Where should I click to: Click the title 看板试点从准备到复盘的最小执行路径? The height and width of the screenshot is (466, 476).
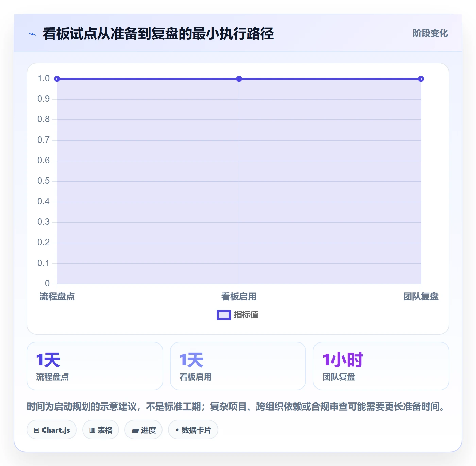[158, 34]
